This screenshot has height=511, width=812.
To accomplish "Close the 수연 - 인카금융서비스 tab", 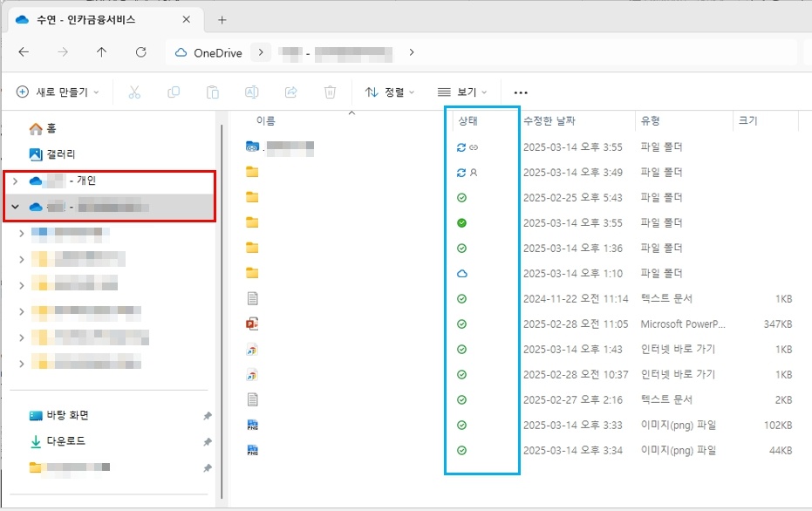I will [187, 20].
